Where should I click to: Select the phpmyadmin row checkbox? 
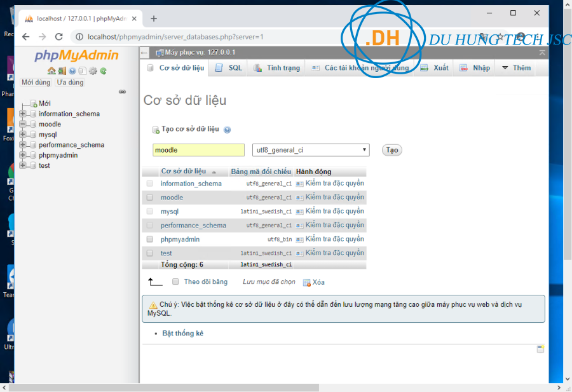[150, 240]
